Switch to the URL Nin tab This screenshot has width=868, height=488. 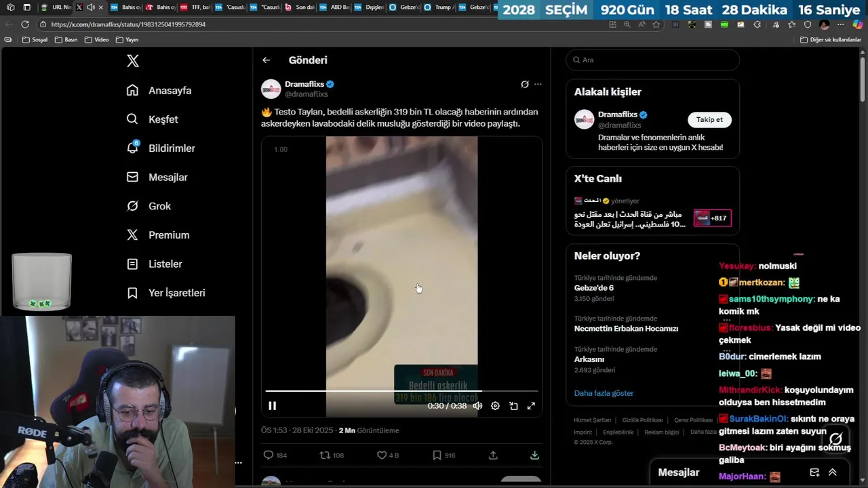55,7
